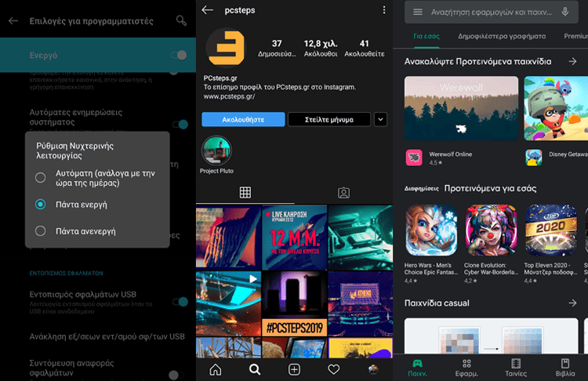Open Instagram search tab
The image size is (588, 381).
pos(255,369)
